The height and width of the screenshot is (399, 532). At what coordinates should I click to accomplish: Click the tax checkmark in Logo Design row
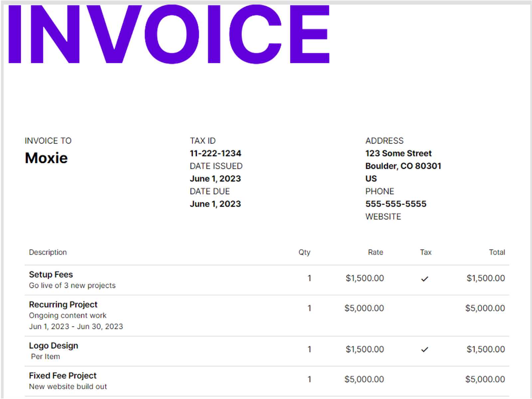(x=425, y=349)
